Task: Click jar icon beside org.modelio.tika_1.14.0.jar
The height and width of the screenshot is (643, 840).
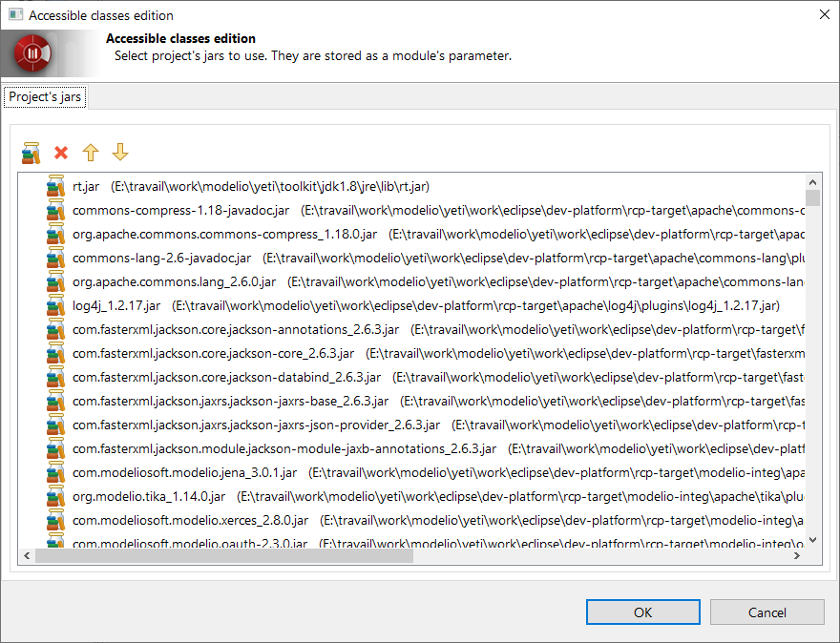Action: (x=55, y=496)
